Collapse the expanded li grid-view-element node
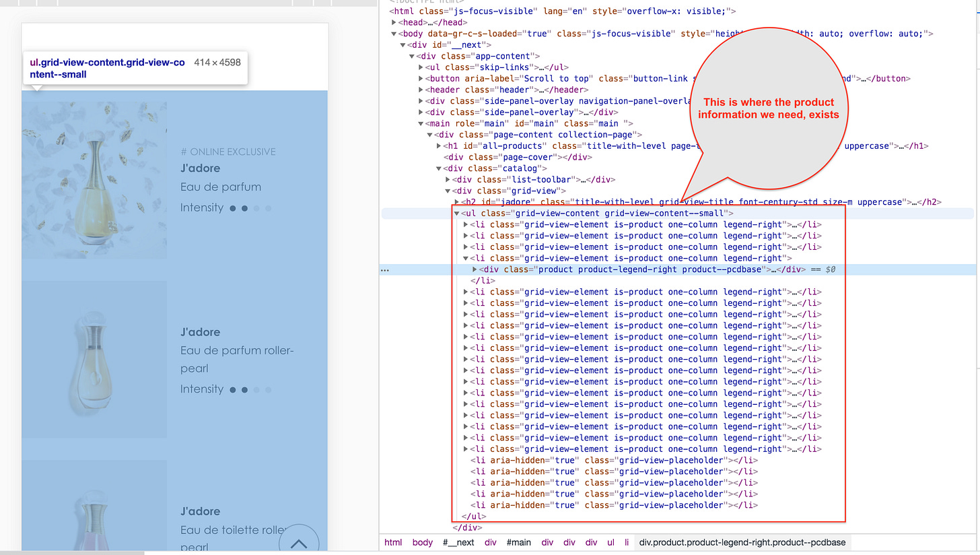980x555 pixels. (466, 258)
